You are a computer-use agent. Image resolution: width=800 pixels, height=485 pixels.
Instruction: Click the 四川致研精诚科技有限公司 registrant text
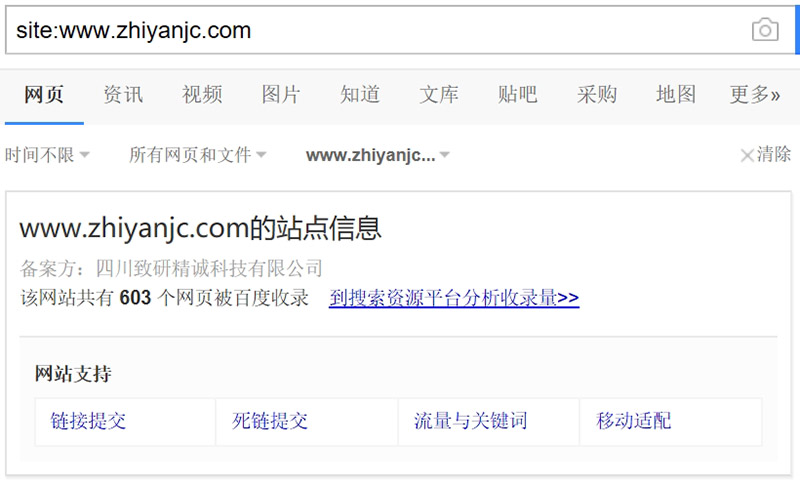point(209,268)
